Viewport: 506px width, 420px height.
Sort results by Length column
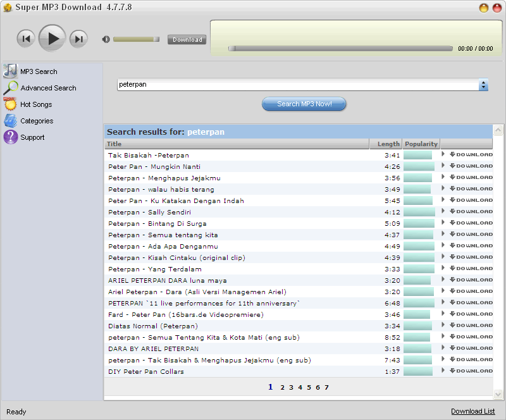(x=386, y=144)
